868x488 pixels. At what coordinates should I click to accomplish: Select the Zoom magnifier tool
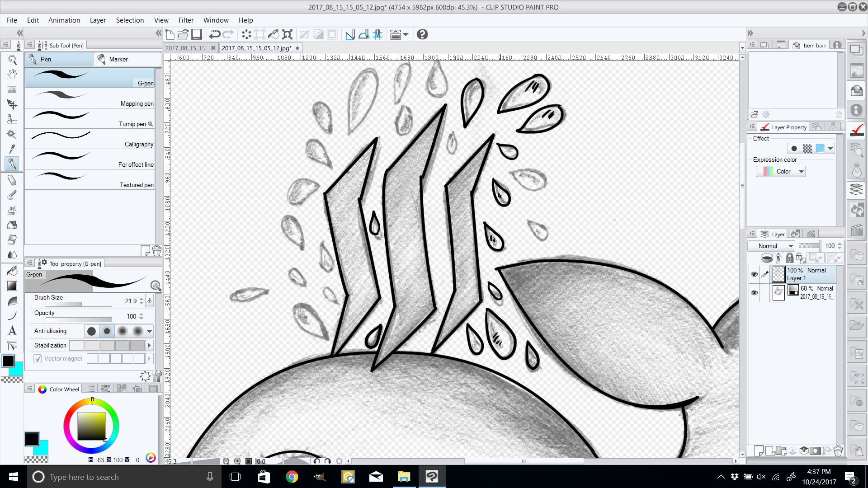tap(12, 60)
